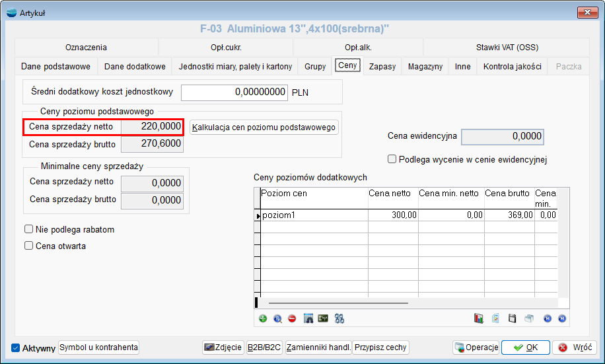Screen dimensions: 605x364
Task: Click the red delete price level icon
Action: coord(291,318)
